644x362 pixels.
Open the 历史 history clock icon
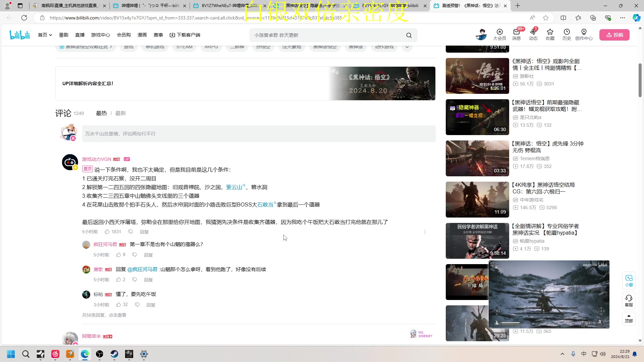pos(567,35)
